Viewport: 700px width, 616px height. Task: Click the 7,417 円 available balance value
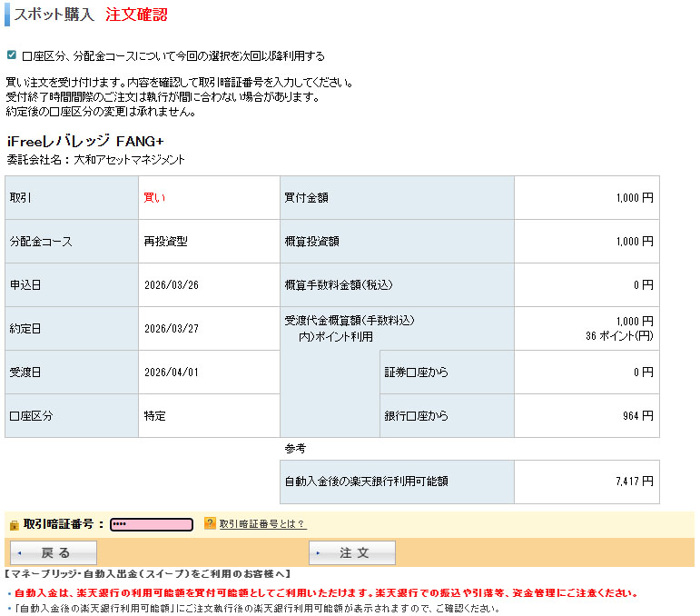(634, 482)
